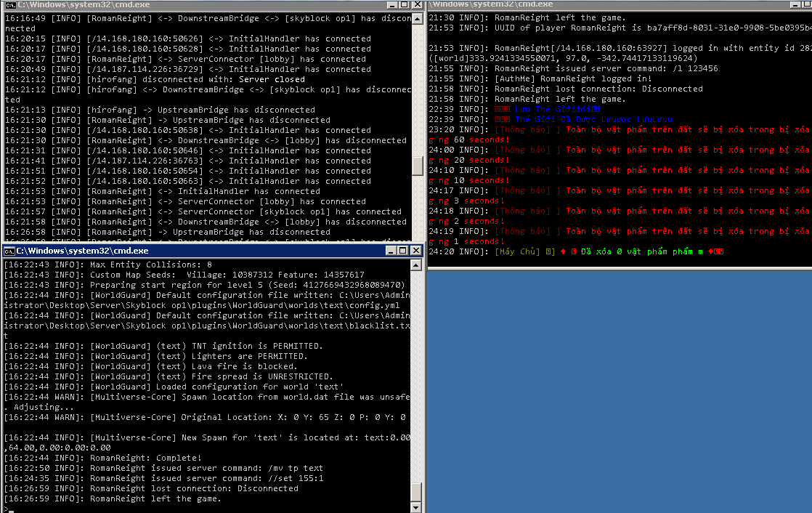Click the 'UUID of player RomanReight' line
This screenshot has height=513, width=812.
(x=620, y=28)
